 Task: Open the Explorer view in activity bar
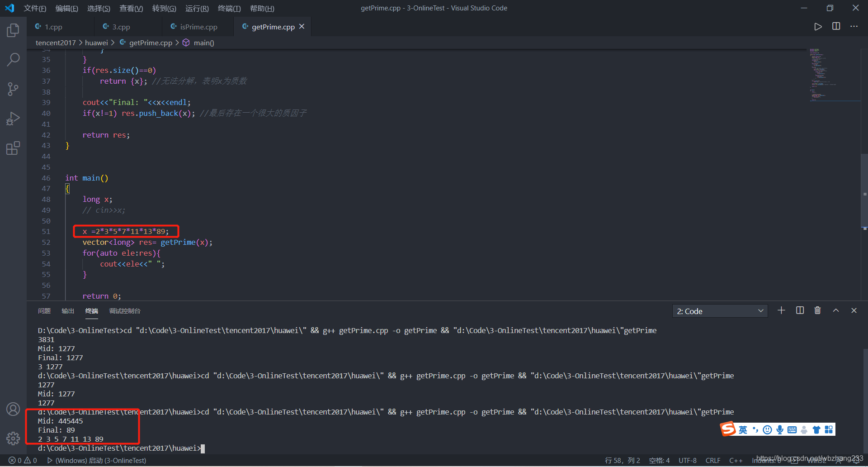click(13, 30)
